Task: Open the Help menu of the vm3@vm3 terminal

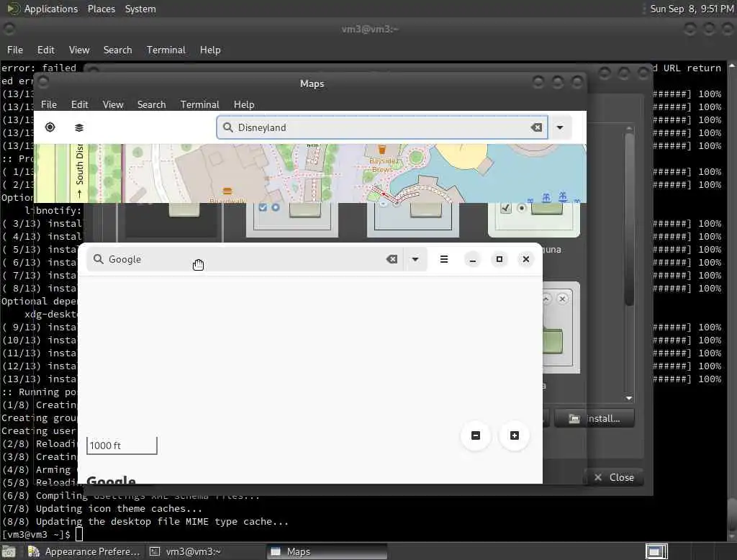Action: 210,50
